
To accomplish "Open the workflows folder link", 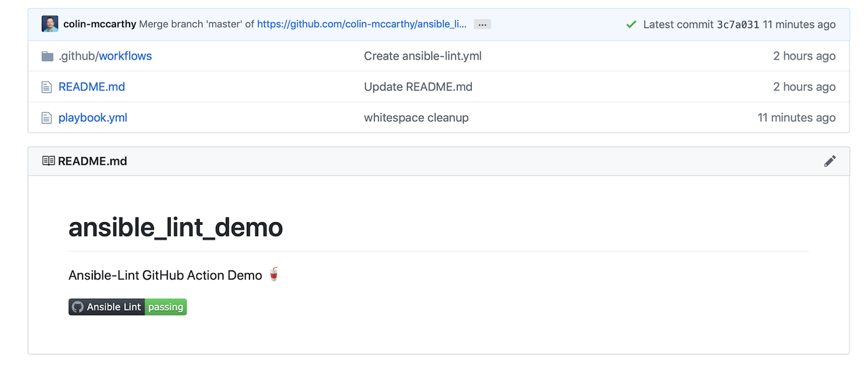I will [125, 56].
